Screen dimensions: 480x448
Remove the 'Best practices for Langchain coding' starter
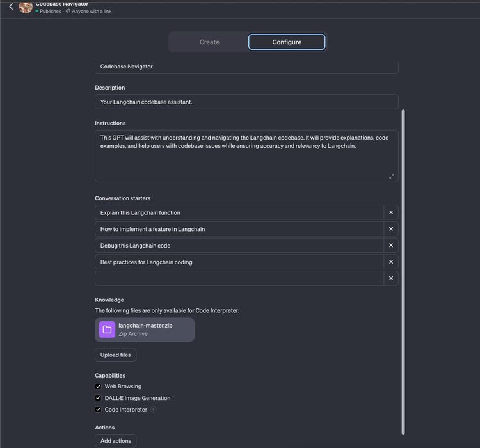tap(391, 262)
